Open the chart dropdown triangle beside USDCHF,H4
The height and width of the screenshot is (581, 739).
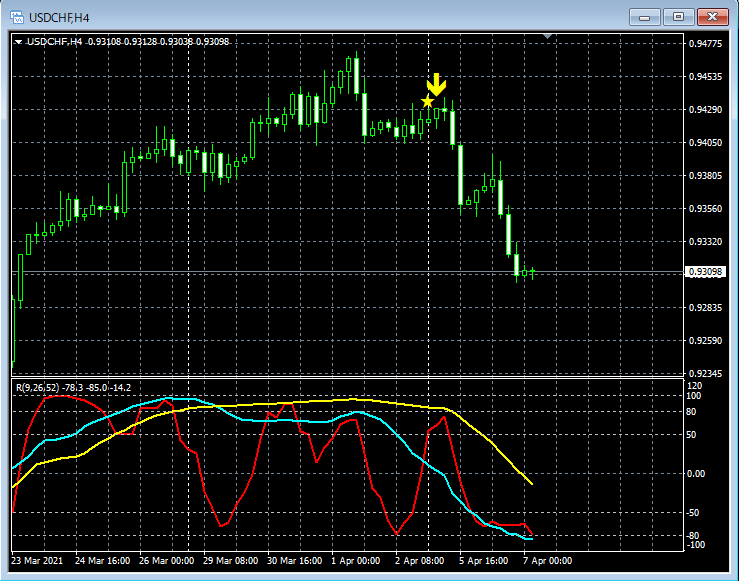pyautogui.click(x=18, y=42)
